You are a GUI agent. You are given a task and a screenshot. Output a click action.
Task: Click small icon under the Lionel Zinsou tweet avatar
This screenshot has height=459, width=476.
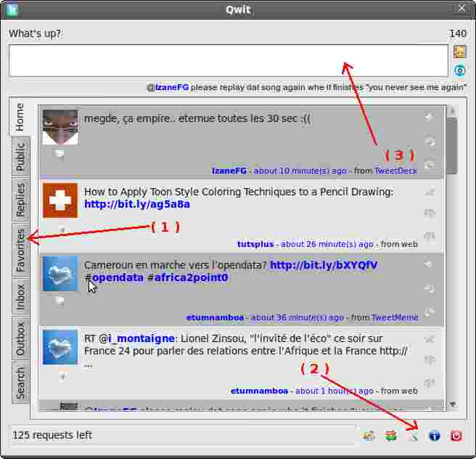pos(62,377)
